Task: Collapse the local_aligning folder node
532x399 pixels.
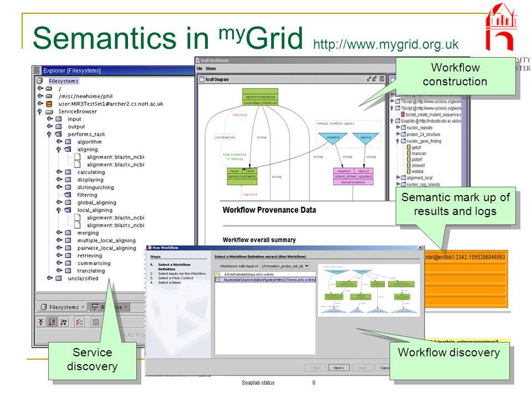Action: (59, 211)
